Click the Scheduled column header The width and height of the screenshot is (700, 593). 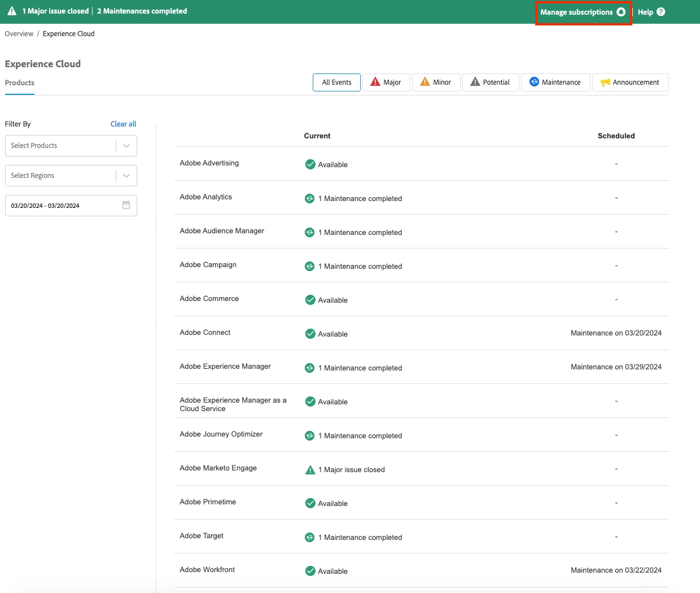click(616, 136)
